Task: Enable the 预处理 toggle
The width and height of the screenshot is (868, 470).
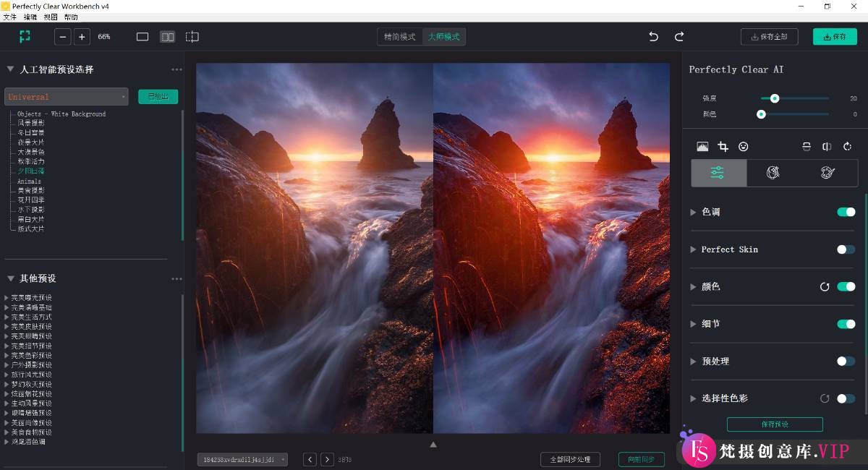Action: [846, 361]
